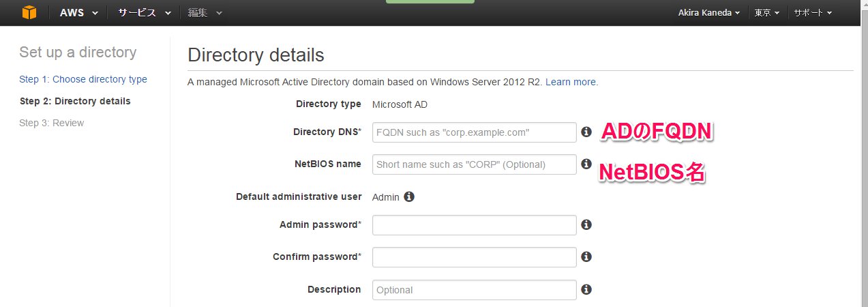Click info icon beside Confirm password field
Image resolution: width=868 pixels, height=307 pixels.
(x=586, y=257)
